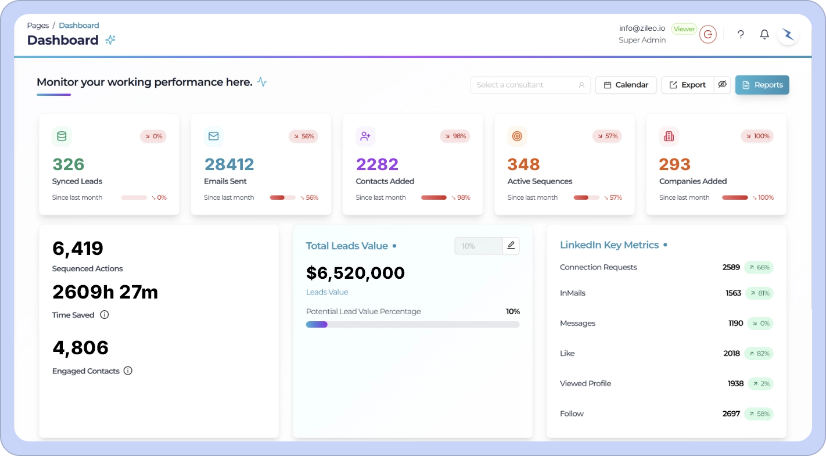Click the sparkle icon next to Dashboard title
Screen dimensions: 826x456
110,40
